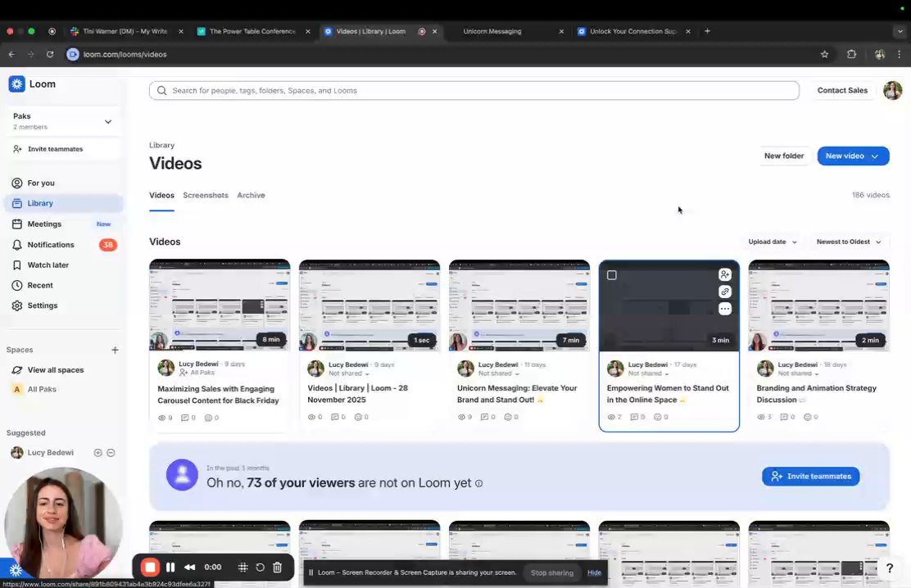The height and width of the screenshot is (588, 911).
Task: Click comments icon on Unicorn Messaging video
Action: (484, 417)
